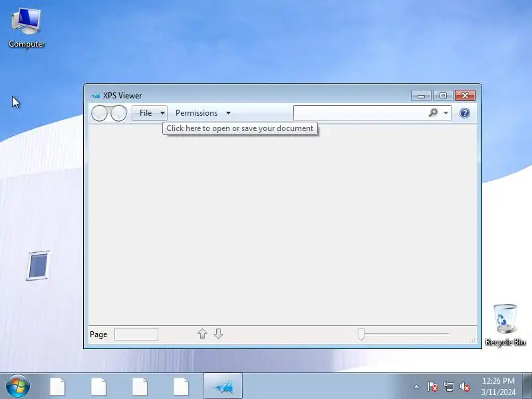Click the XPS Viewer taskbar button

pyautogui.click(x=223, y=386)
